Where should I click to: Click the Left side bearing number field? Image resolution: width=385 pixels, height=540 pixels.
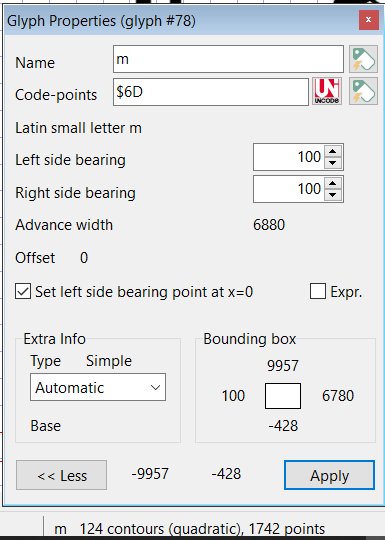coord(289,157)
